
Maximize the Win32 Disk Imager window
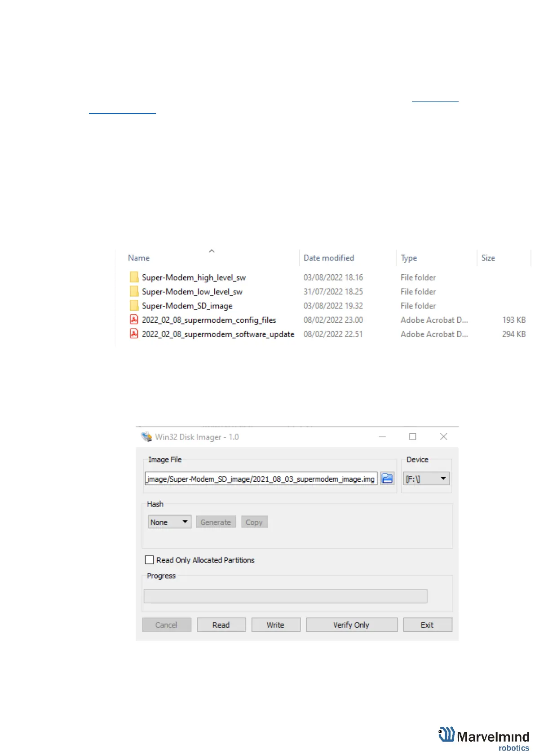coord(413,436)
